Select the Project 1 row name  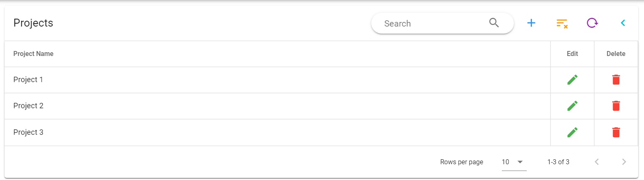pyautogui.click(x=28, y=80)
